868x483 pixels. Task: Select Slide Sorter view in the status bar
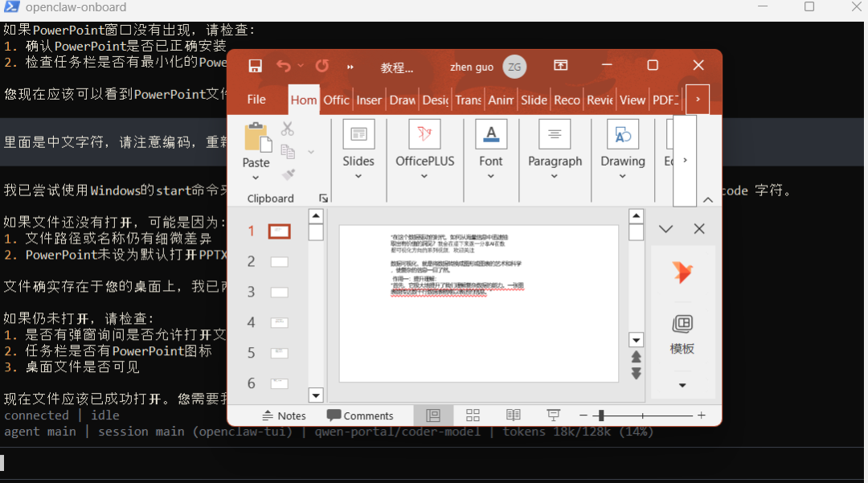473,415
